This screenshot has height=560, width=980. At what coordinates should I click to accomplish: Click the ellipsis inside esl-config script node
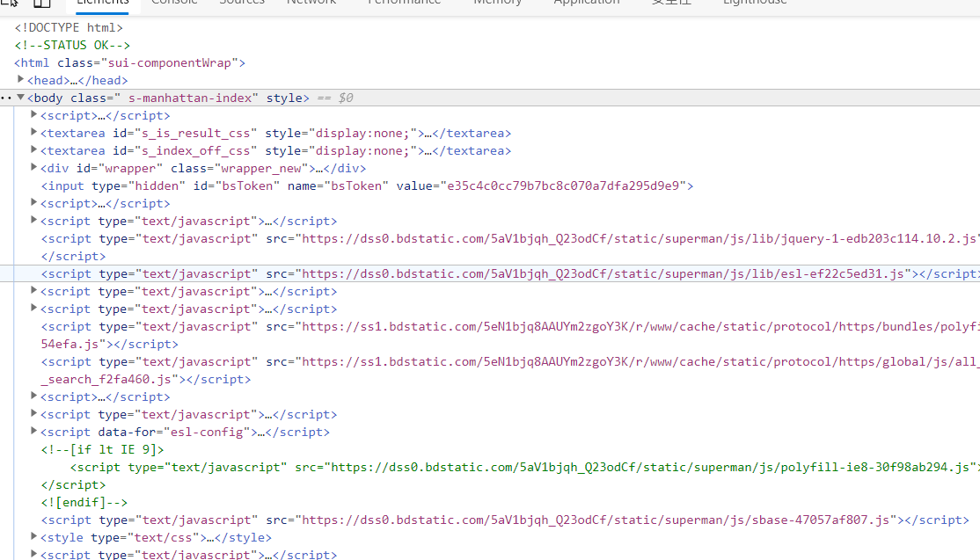coord(262,432)
